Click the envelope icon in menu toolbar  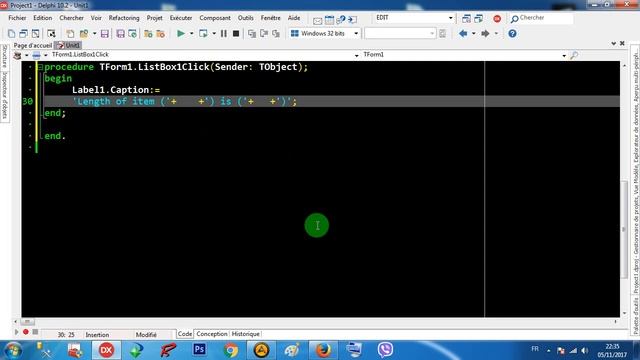[x=318, y=20]
